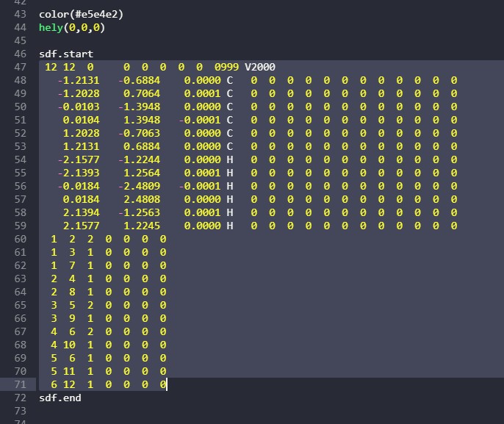The width and height of the screenshot is (504, 424).
Task: Click the -2.4809 value on line 56
Action: click(139, 186)
